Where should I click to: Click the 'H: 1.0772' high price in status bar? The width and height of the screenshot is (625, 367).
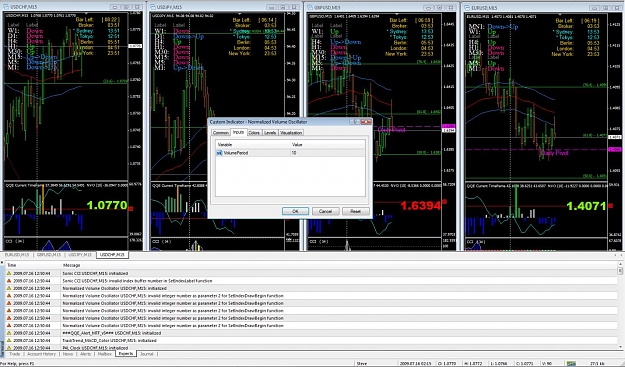coord(474,363)
